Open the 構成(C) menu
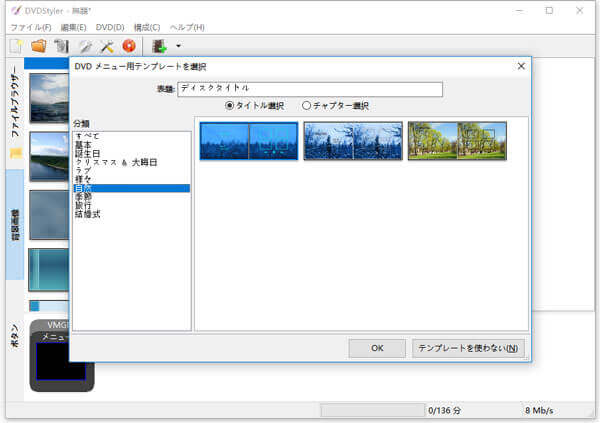The width and height of the screenshot is (600, 423). pos(147,28)
